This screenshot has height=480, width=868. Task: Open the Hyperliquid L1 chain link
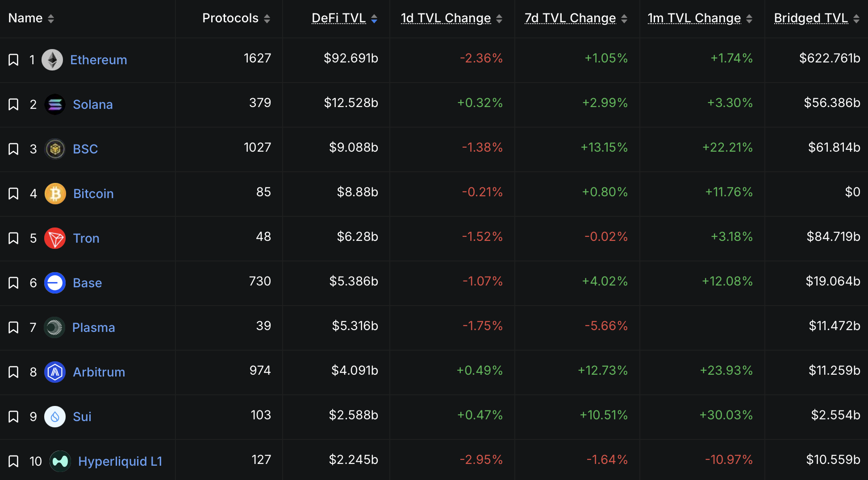pyautogui.click(x=120, y=461)
